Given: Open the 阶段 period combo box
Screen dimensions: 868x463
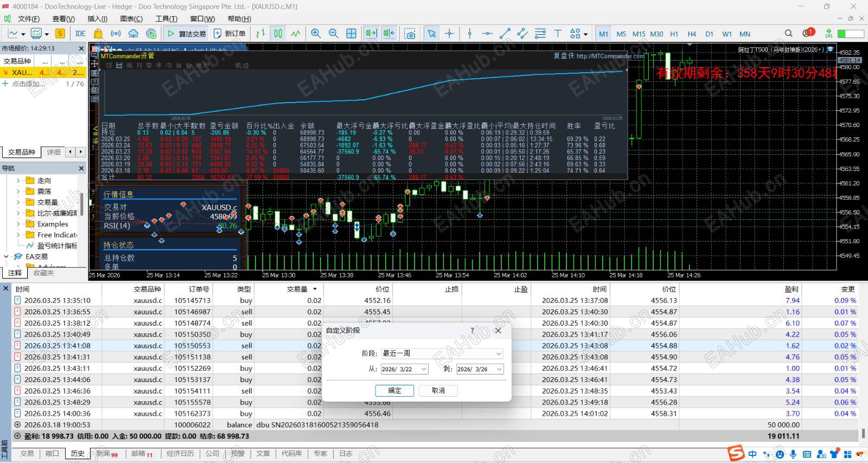Looking at the screenshot, I should tap(442, 353).
